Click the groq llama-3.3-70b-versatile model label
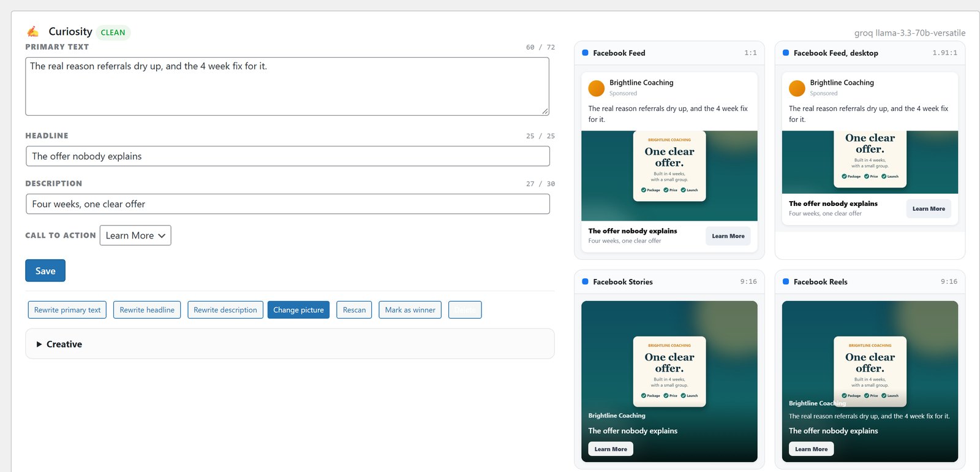Viewport: 980px width, 472px height. coord(910,33)
